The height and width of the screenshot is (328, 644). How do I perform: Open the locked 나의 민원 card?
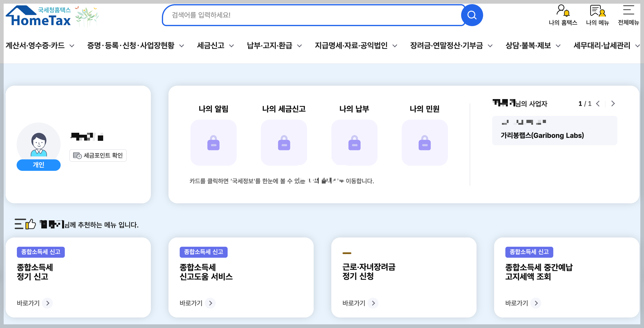pos(424,143)
